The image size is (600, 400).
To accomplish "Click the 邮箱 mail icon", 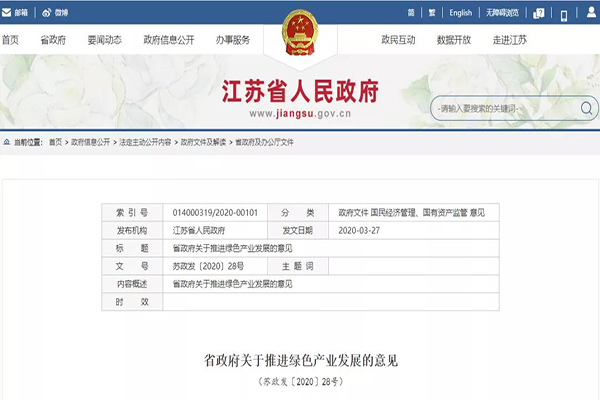I will (7, 13).
